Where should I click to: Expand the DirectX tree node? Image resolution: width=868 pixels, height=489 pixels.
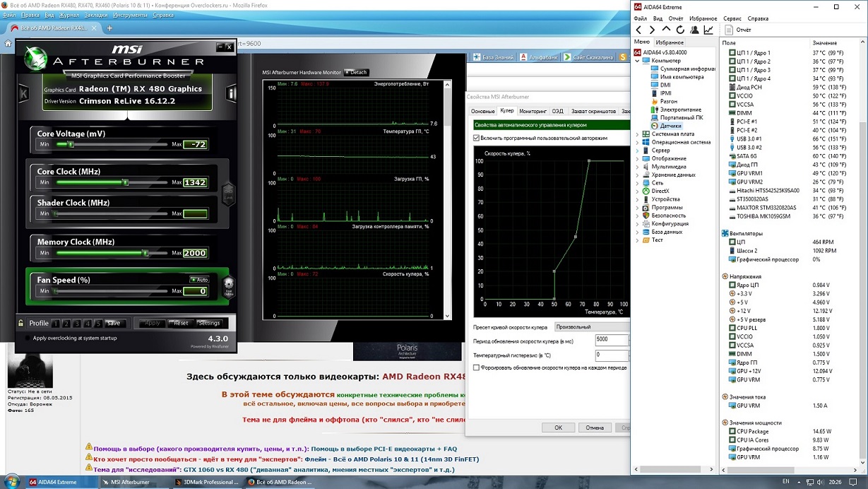[637, 192]
